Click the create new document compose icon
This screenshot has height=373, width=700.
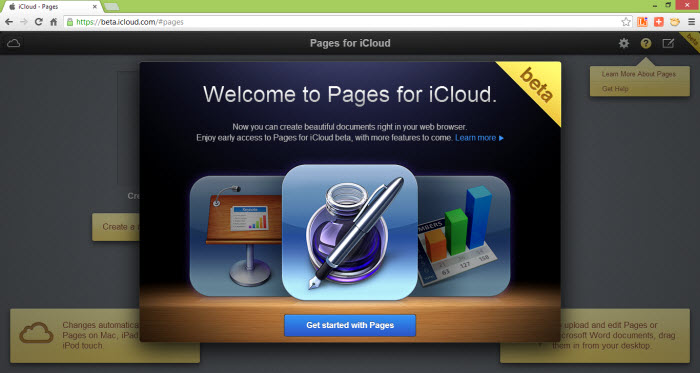pyautogui.click(x=668, y=43)
